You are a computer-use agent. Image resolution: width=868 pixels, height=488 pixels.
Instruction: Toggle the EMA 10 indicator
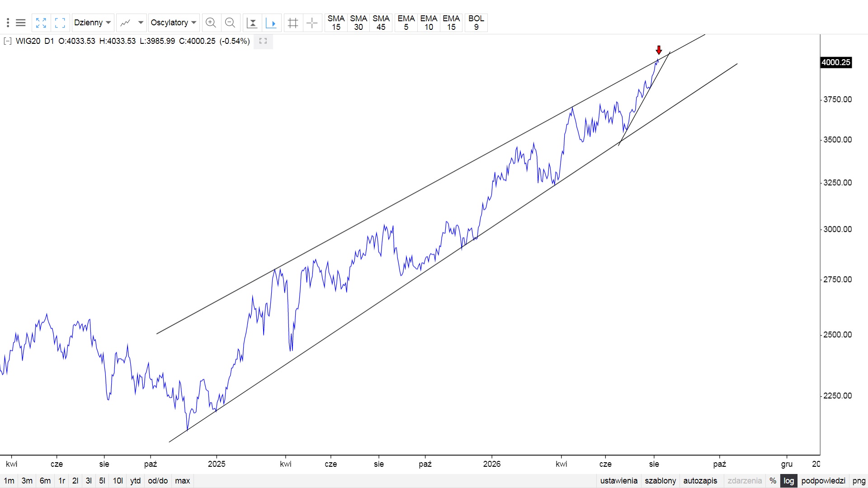(x=429, y=23)
